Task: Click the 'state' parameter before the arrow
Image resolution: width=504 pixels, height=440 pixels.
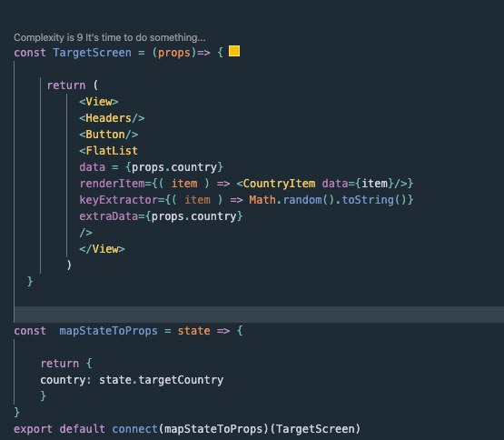Action: pyautogui.click(x=193, y=331)
